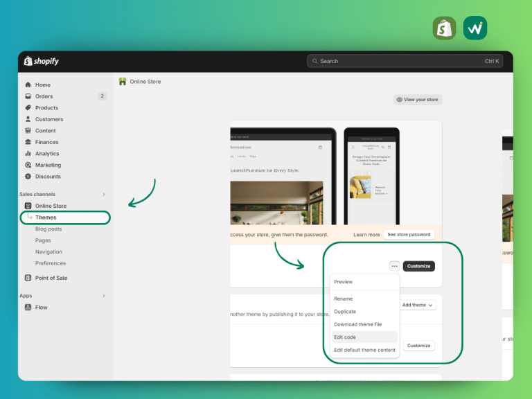Open Pages in sidebar
This screenshot has width=532, height=399.
[x=43, y=240]
